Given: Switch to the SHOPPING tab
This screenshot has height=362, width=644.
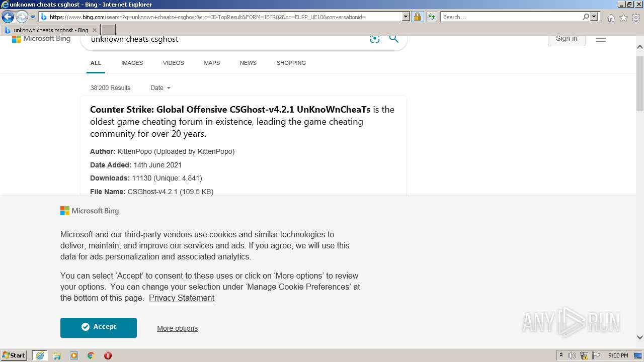Looking at the screenshot, I should [291, 63].
